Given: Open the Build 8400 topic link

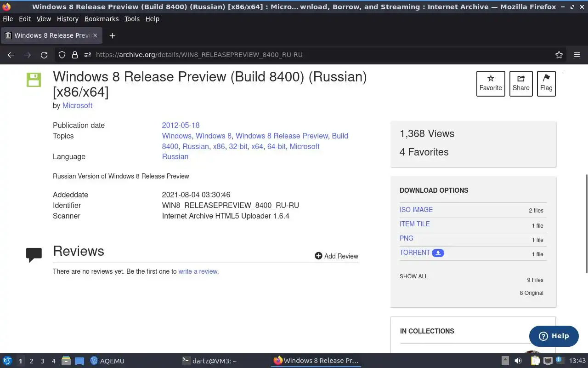Looking at the screenshot, I should (255, 141).
